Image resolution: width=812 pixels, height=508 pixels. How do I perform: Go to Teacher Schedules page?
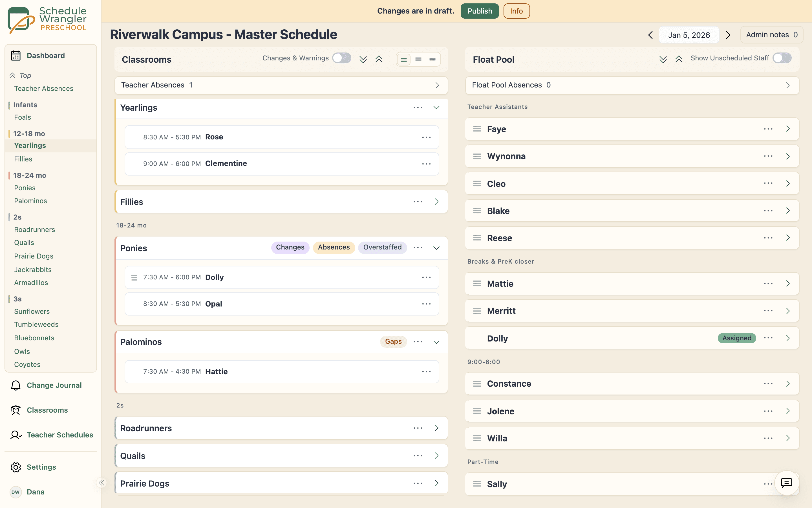point(60,435)
